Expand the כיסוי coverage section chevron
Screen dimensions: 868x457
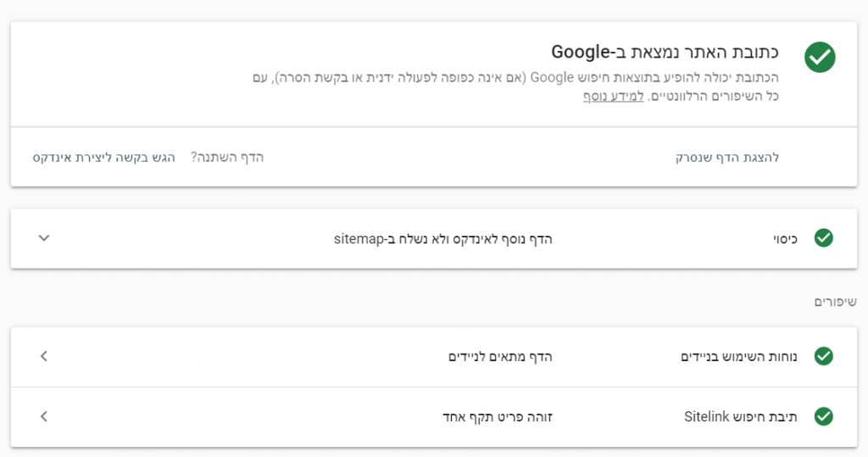point(45,238)
